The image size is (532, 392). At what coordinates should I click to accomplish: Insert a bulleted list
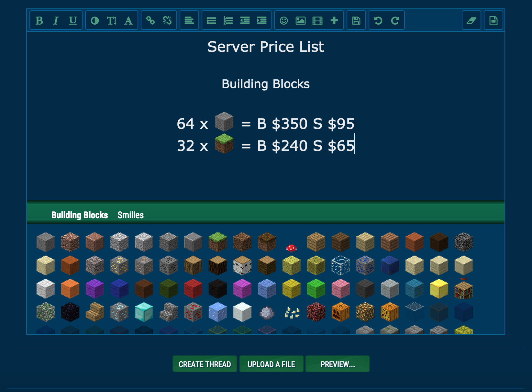point(211,21)
